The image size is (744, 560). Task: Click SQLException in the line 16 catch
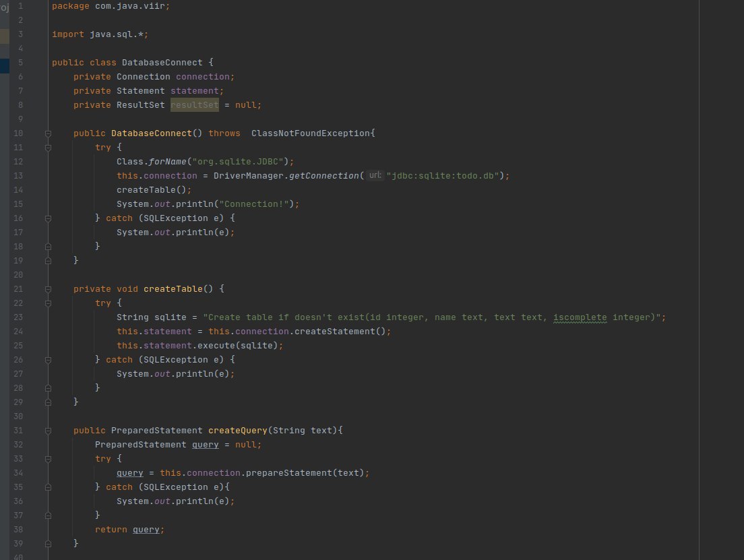click(176, 218)
